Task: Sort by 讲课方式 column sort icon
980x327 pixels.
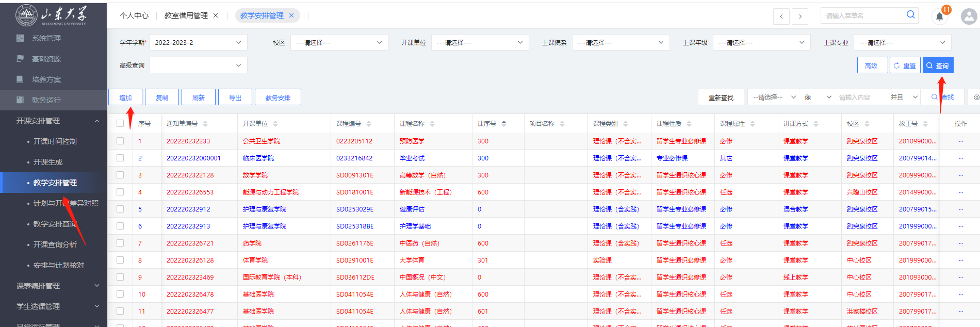Action: click(x=816, y=124)
